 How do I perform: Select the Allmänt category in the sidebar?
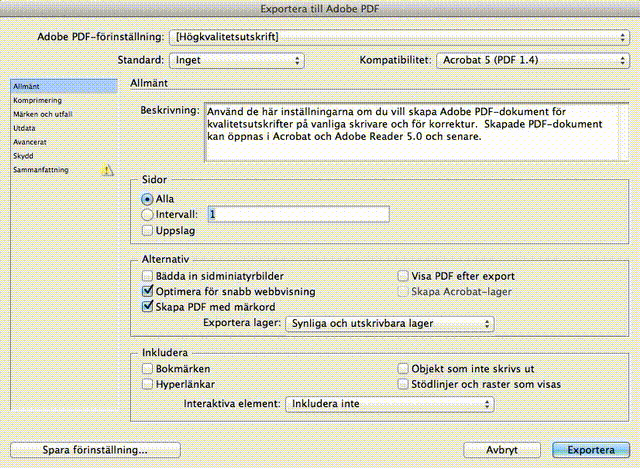coord(64,86)
